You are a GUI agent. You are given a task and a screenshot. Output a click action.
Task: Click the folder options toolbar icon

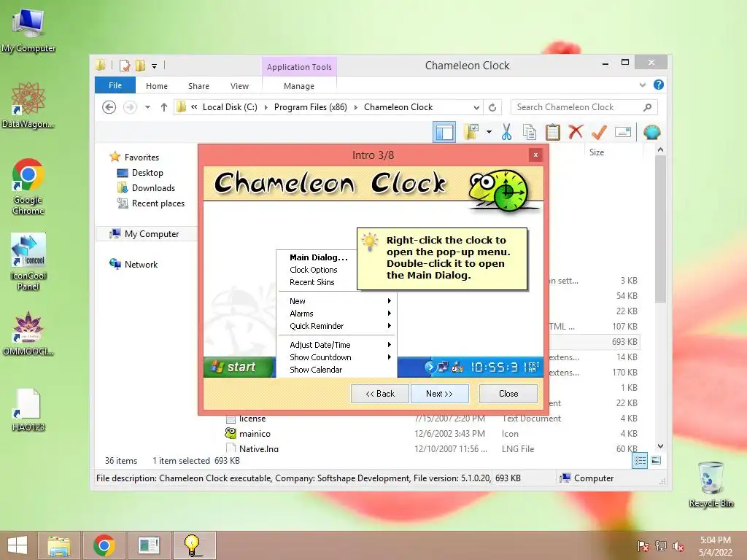coord(471,132)
